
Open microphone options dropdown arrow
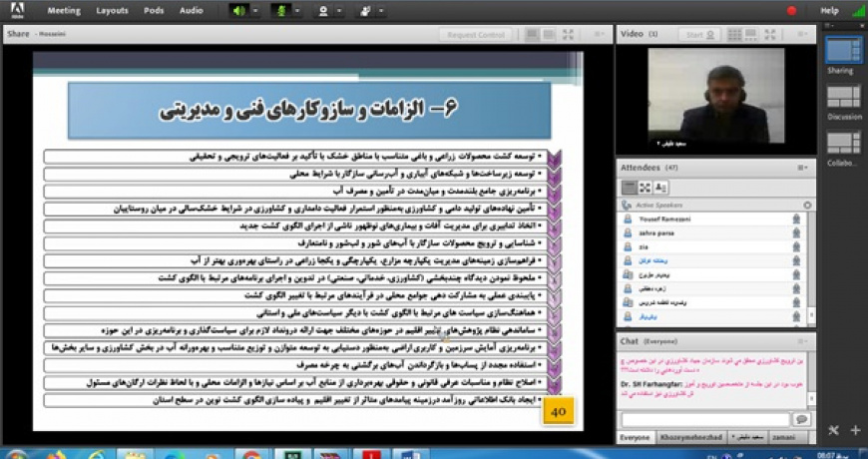click(298, 11)
